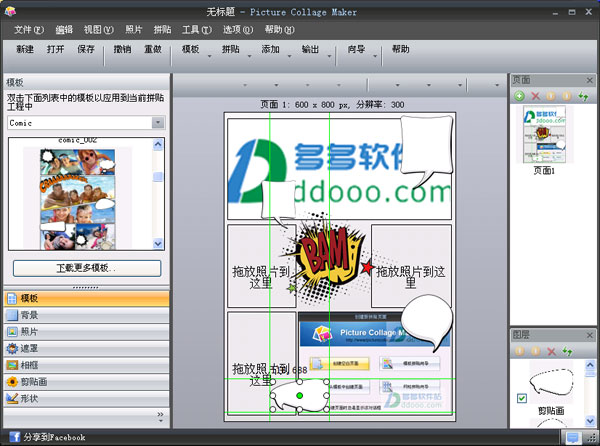Add a new page with green plus icon

tap(519, 96)
